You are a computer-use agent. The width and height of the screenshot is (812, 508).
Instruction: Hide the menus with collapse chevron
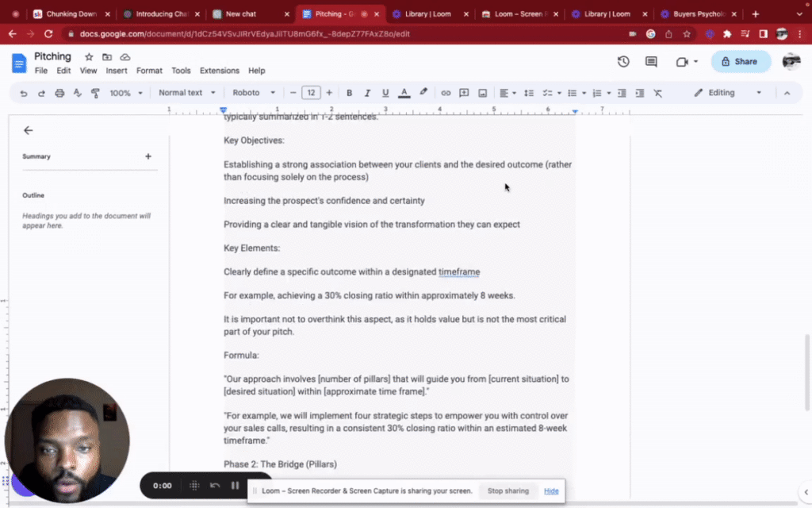[787, 94]
